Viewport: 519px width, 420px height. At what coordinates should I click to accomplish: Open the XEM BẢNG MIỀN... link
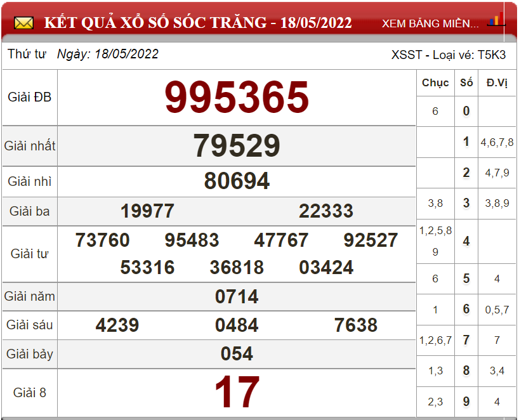pyautogui.click(x=430, y=23)
